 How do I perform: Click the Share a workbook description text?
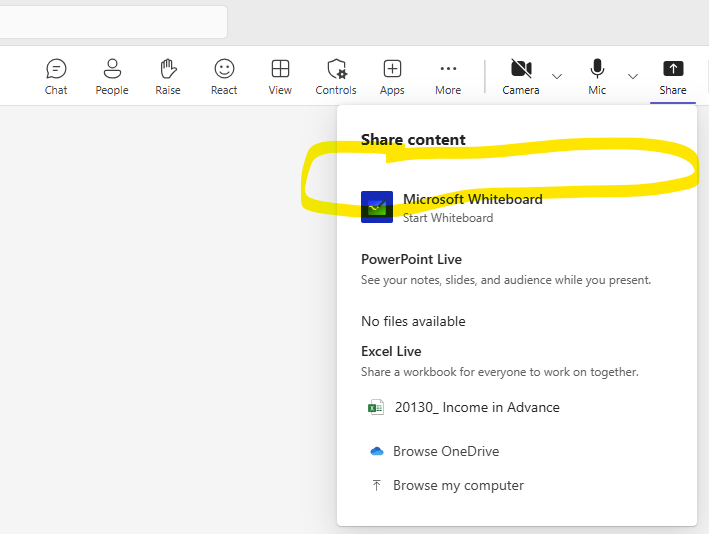click(500, 372)
